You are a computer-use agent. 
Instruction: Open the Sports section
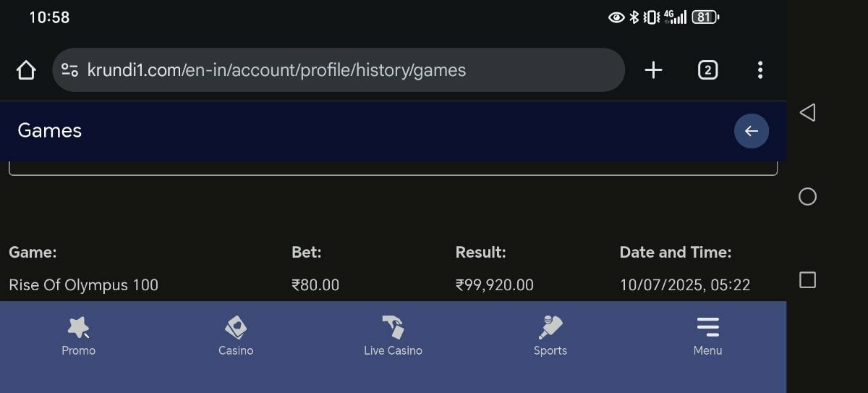tap(550, 337)
